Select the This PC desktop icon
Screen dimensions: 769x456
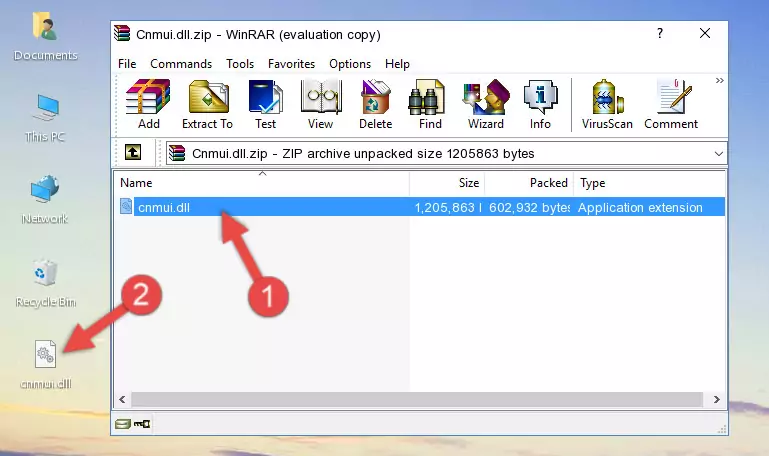point(45,119)
